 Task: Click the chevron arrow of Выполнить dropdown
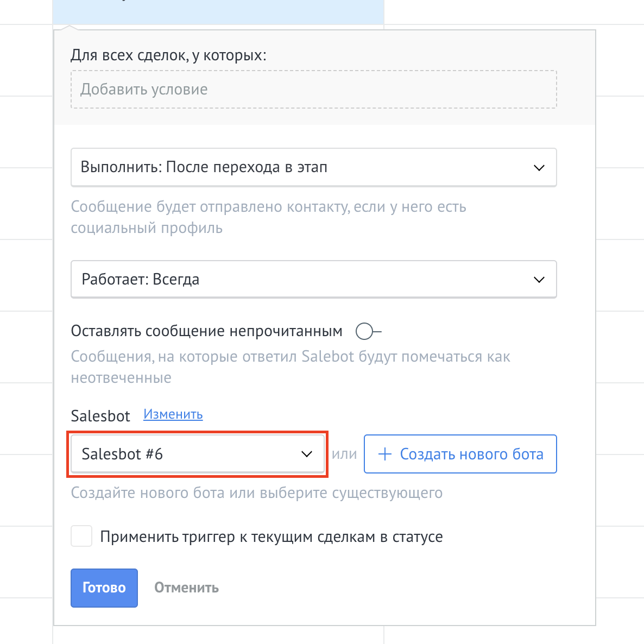point(539,168)
